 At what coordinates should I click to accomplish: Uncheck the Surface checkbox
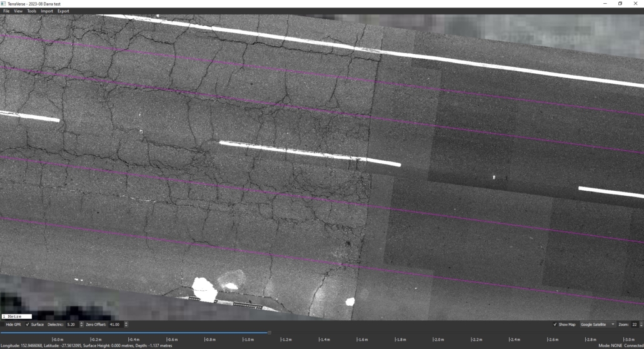pos(28,325)
